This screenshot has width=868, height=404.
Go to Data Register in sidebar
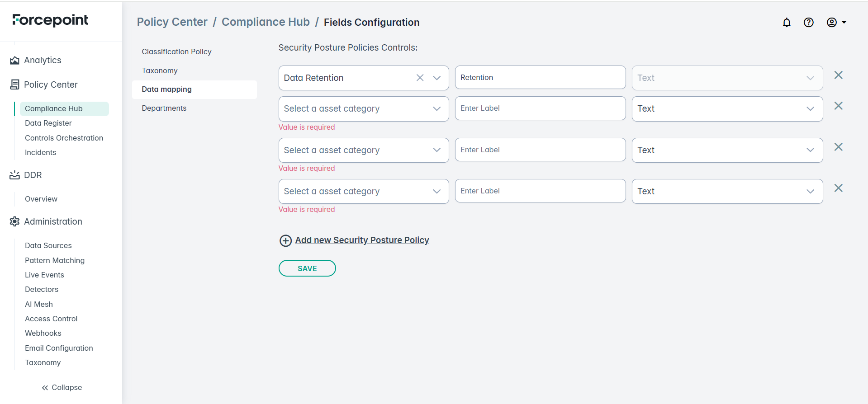[48, 123]
